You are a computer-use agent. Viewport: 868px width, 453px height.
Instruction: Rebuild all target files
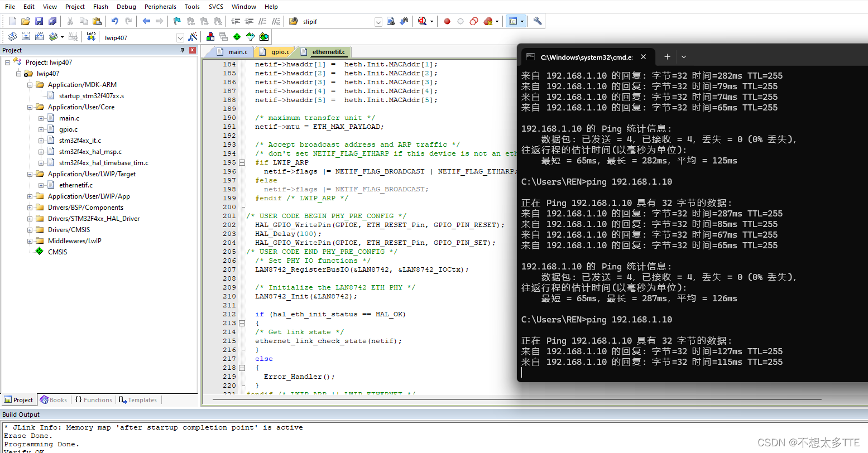click(39, 37)
